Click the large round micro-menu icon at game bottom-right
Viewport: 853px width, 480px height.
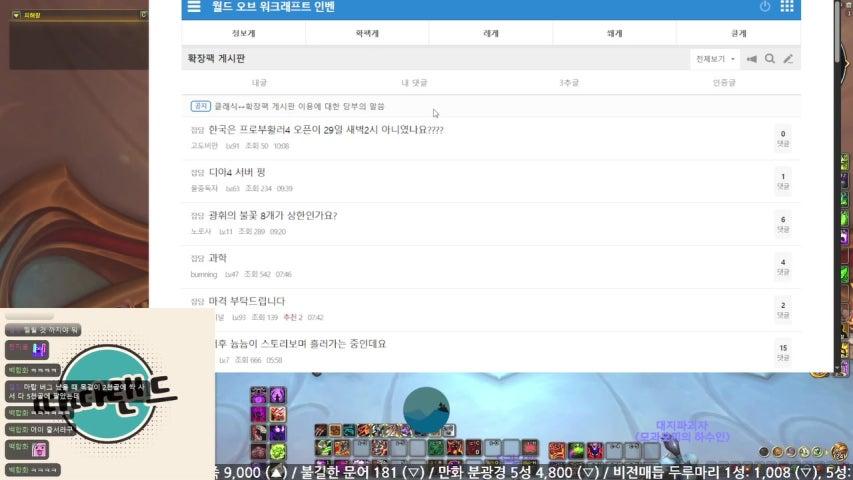point(840,452)
